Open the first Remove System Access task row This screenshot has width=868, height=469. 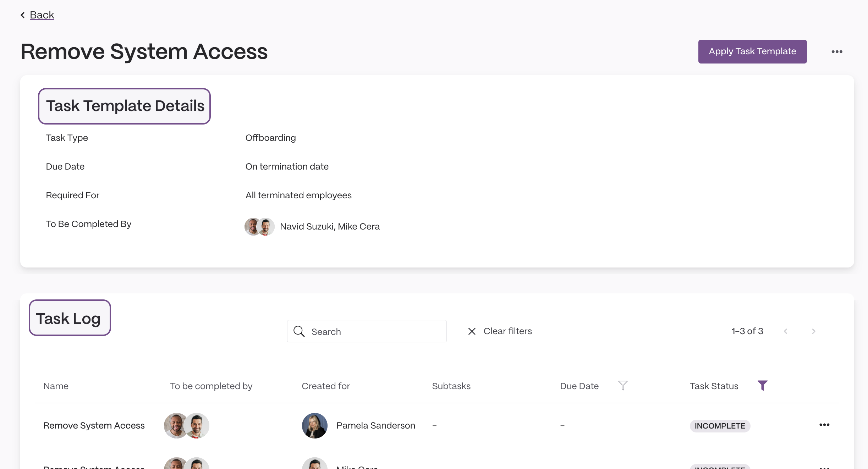click(x=437, y=425)
